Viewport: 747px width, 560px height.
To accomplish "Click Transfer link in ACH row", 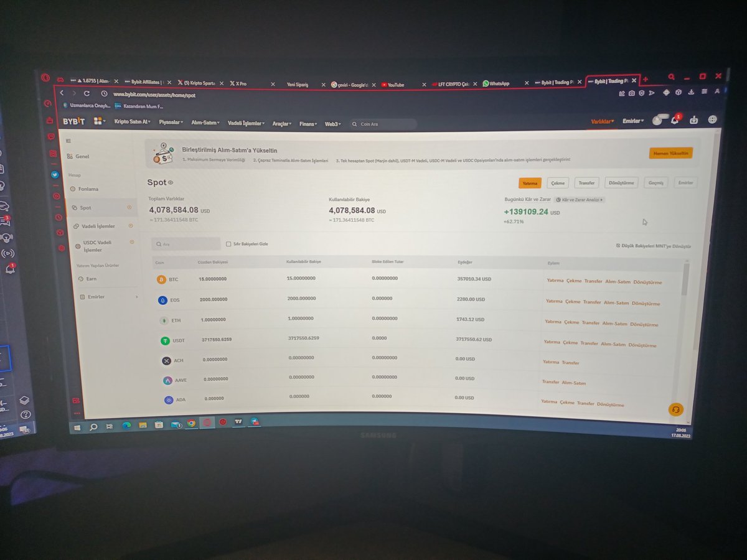I will (570, 362).
